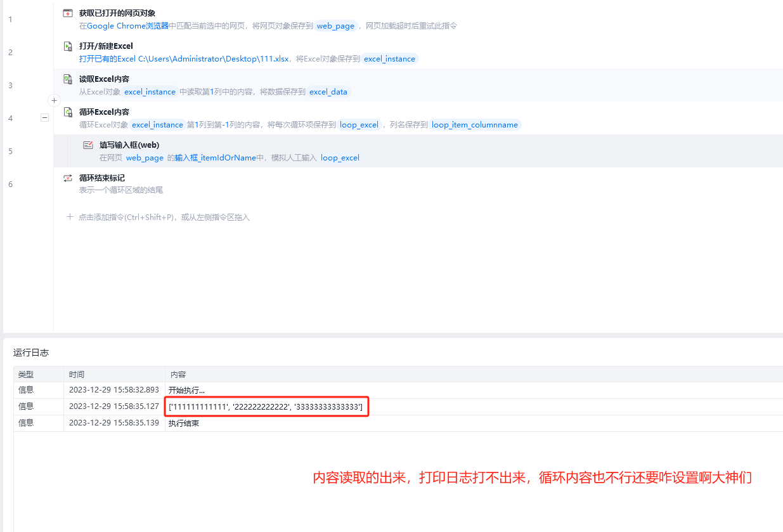Click line number 1 in the gutter
The image size is (783, 532).
click(x=10, y=20)
